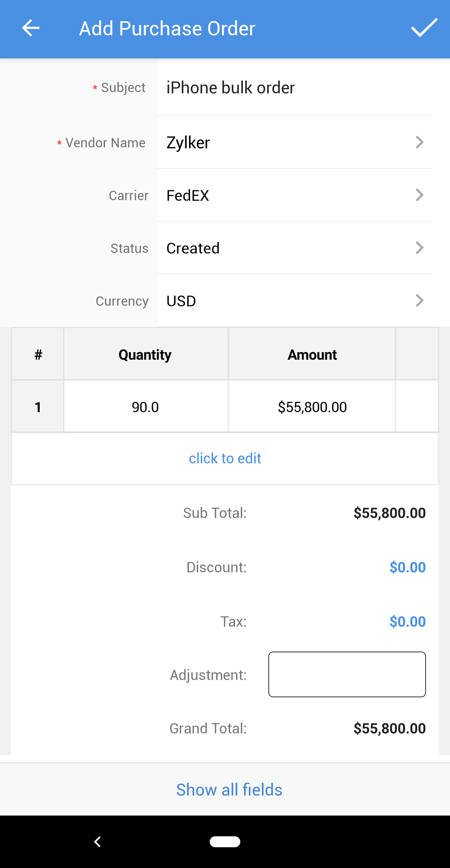The image size is (450, 868).
Task: Open Status picker showing Created
Action: 419,248
